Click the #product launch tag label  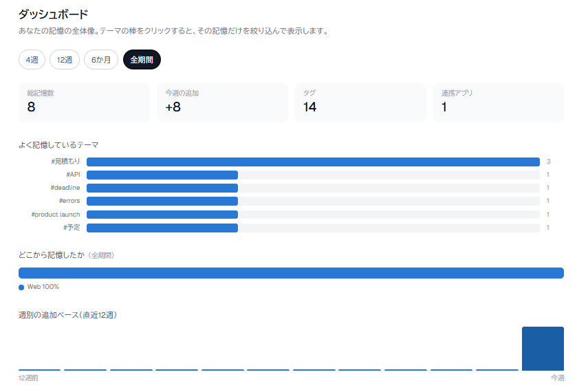[56, 214]
